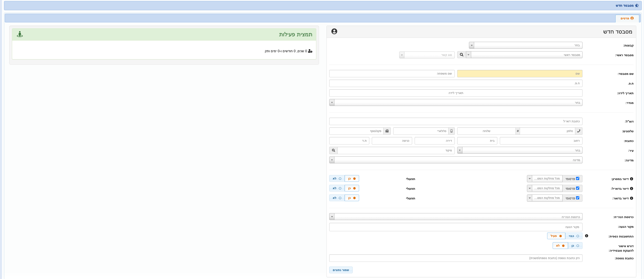This screenshot has width=644, height=279.
Task: Click the כתובת דוא״ל email field
Action: 456,121
